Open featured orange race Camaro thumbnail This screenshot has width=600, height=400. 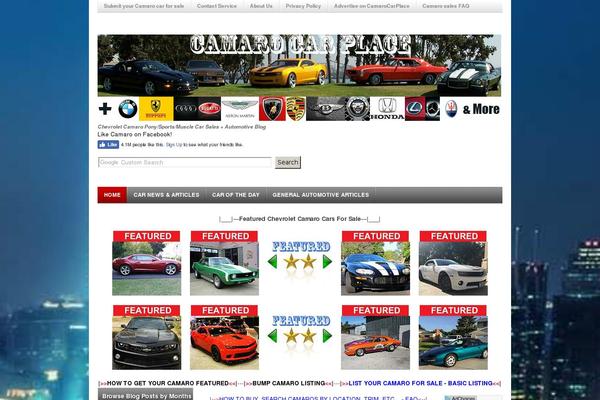[x=375, y=337]
